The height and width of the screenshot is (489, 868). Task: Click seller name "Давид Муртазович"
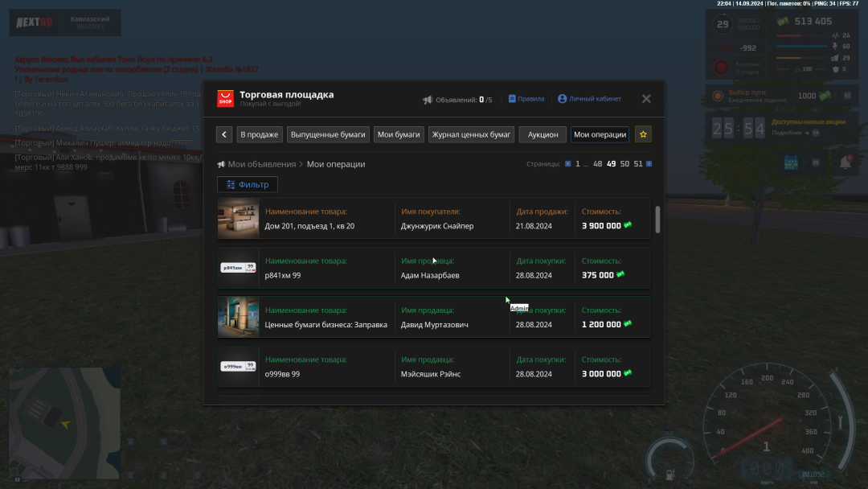click(435, 324)
